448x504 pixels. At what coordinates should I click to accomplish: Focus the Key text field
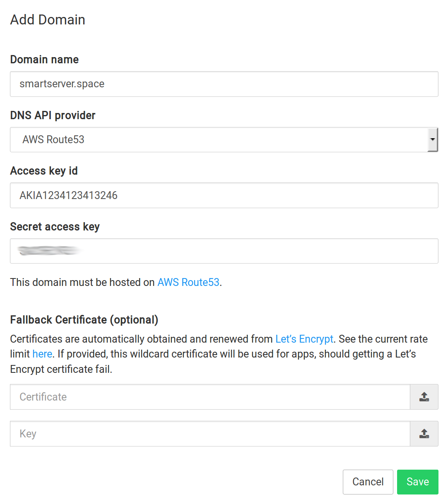click(x=210, y=434)
